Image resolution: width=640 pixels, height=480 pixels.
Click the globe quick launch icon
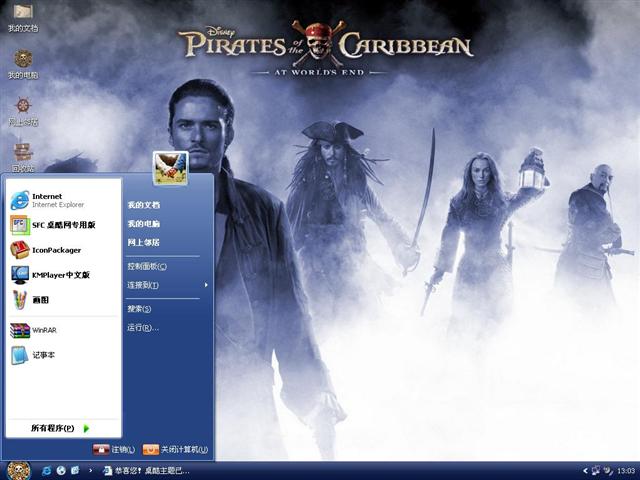pyautogui.click(x=61, y=471)
